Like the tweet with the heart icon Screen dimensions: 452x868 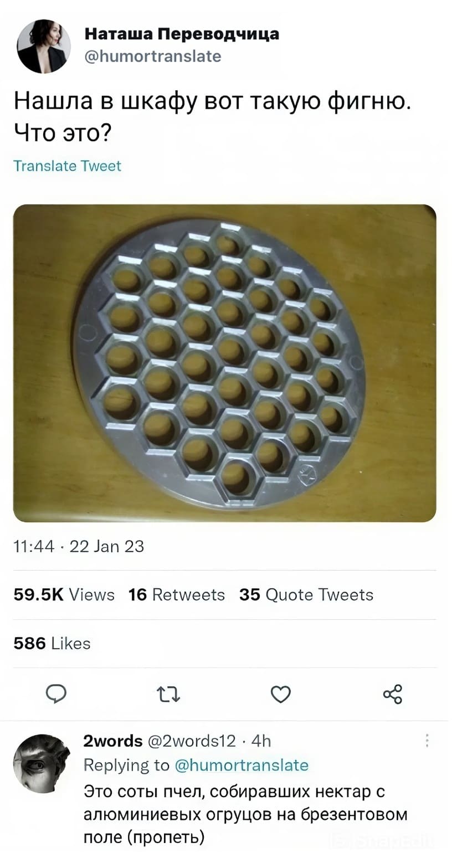click(x=281, y=694)
